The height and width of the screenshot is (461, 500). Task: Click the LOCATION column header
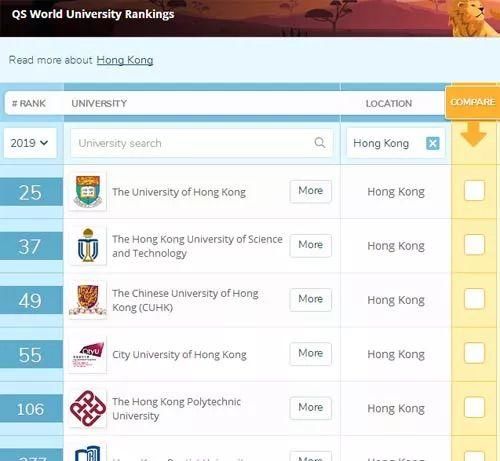[389, 103]
